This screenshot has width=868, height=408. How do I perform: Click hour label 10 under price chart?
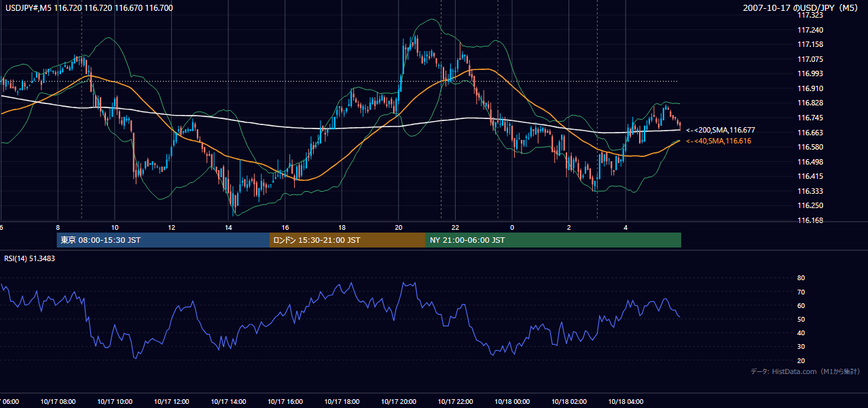coord(115,227)
